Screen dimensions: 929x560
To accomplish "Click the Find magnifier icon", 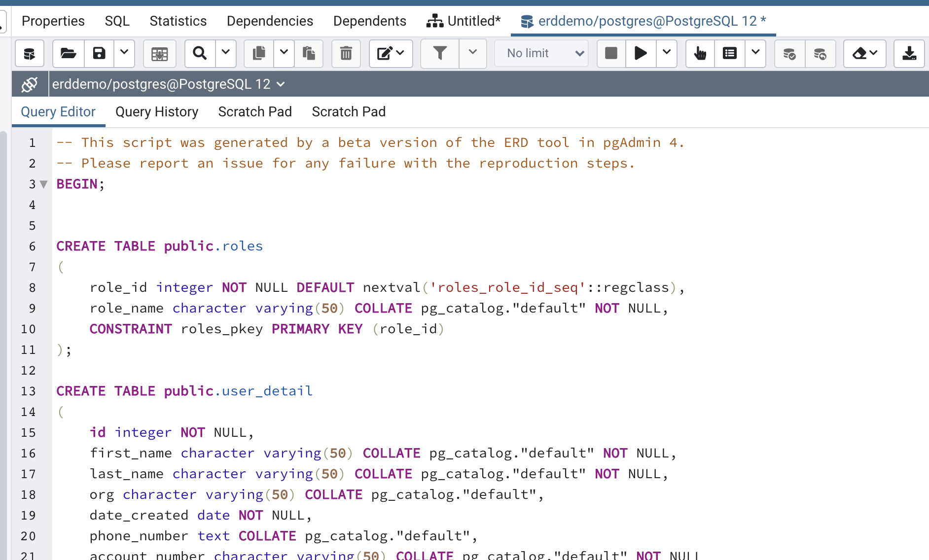I will (x=200, y=53).
